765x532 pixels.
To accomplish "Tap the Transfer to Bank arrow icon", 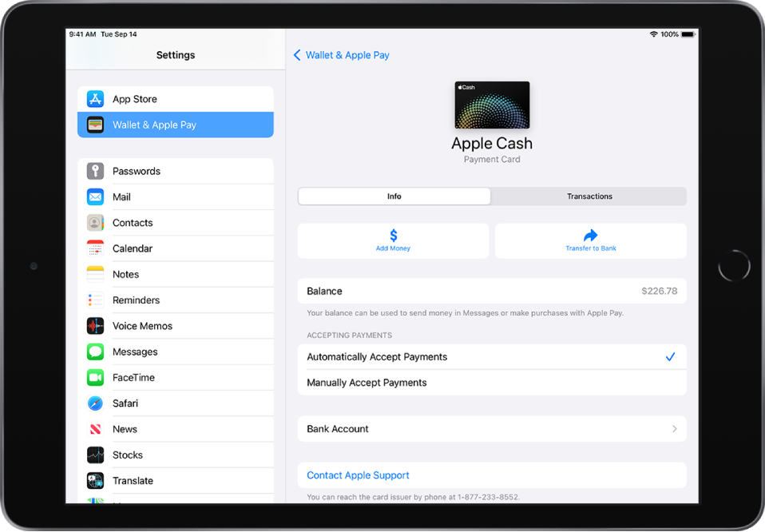I will [x=590, y=236].
